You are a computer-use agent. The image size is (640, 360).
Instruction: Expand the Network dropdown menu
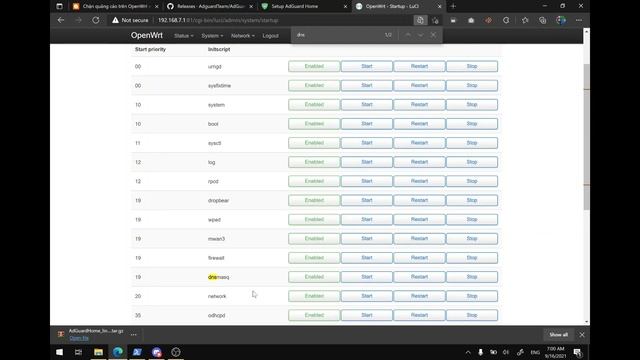pyautogui.click(x=242, y=36)
